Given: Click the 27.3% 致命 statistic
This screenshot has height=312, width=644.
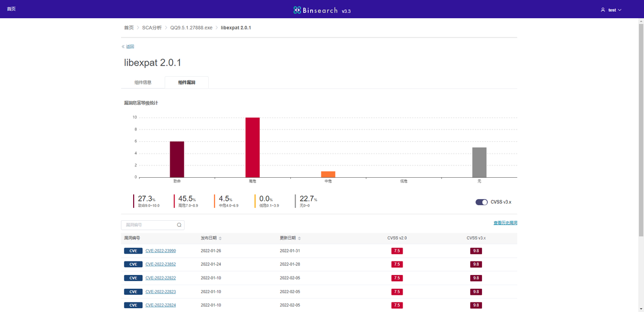Looking at the screenshot, I should tap(147, 201).
